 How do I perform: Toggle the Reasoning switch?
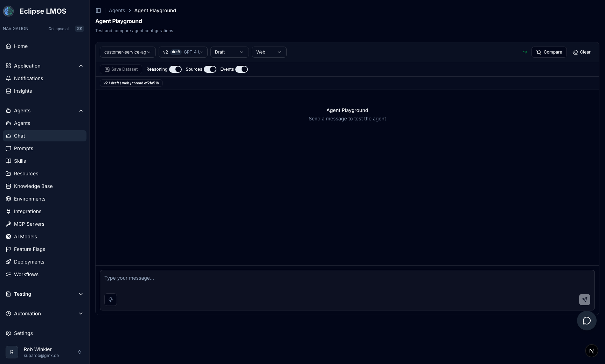pyautogui.click(x=175, y=69)
